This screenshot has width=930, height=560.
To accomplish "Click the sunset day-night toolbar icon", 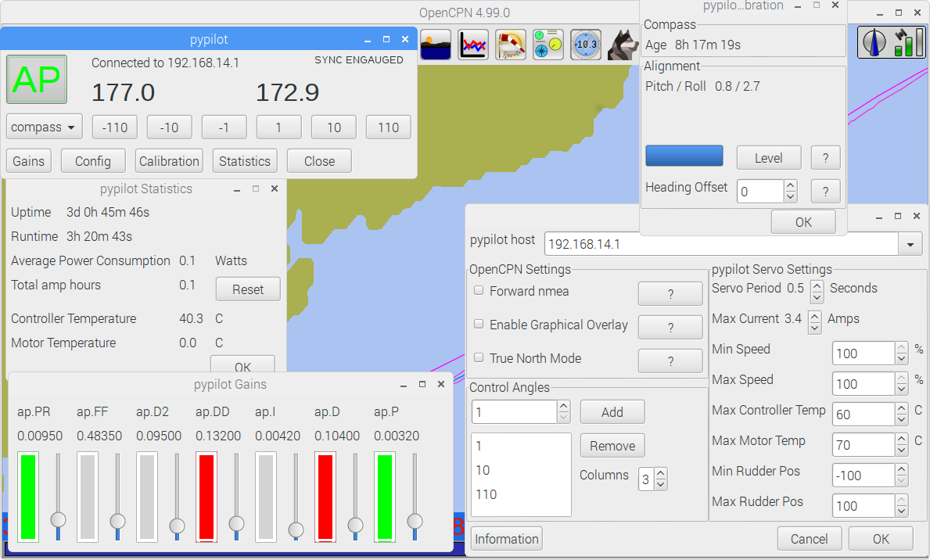I will click(x=436, y=45).
